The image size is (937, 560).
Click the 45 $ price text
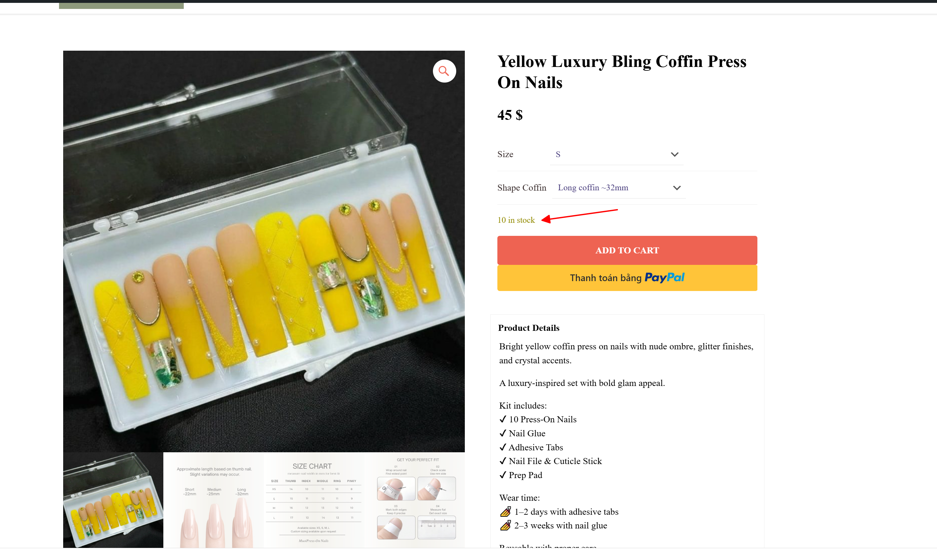510,115
